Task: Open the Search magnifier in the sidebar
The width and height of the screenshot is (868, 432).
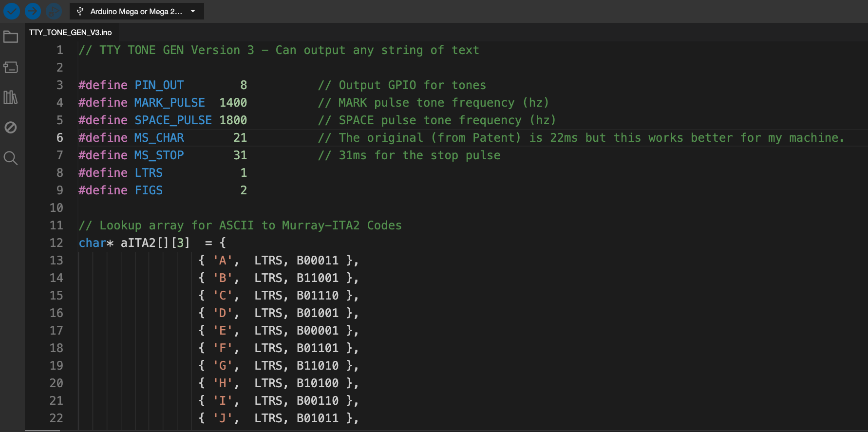Action: tap(11, 158)
